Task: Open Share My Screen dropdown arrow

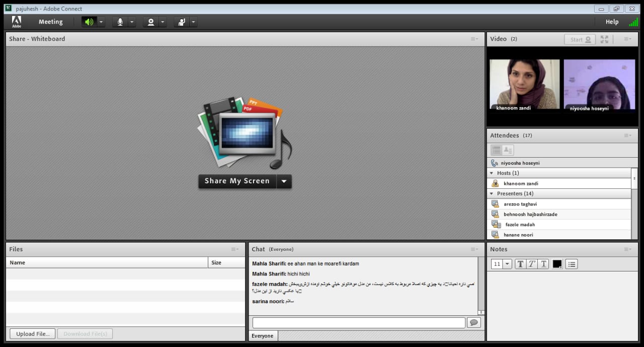Action: tap(284, 181)
